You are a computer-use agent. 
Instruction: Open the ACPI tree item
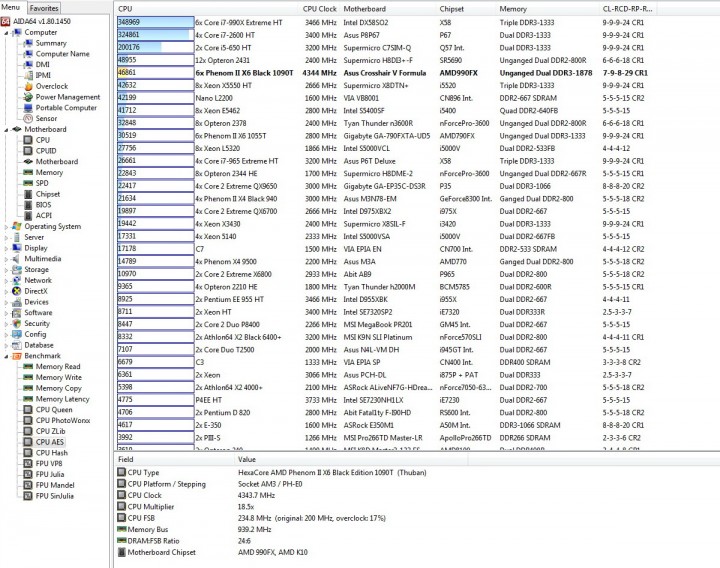[x=44, y=215]
